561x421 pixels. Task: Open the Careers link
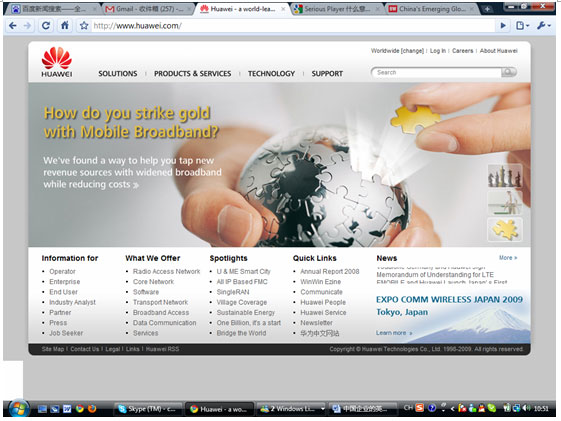point(462,51)
